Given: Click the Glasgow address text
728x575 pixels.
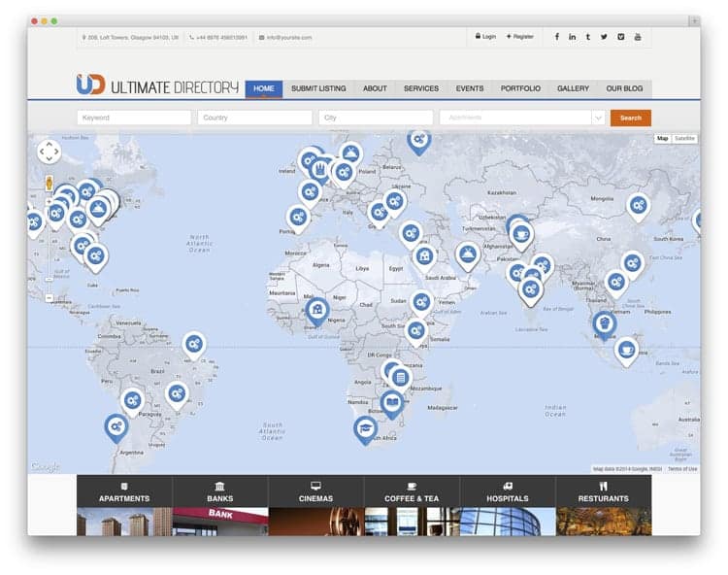Looking at the screenshot, I should [130, 37].
